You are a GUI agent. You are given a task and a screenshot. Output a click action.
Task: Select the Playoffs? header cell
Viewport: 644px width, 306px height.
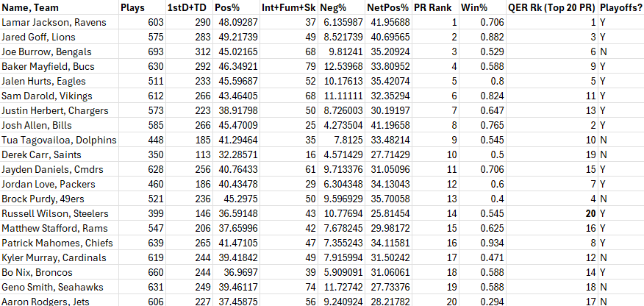click(x=621, y=7)
